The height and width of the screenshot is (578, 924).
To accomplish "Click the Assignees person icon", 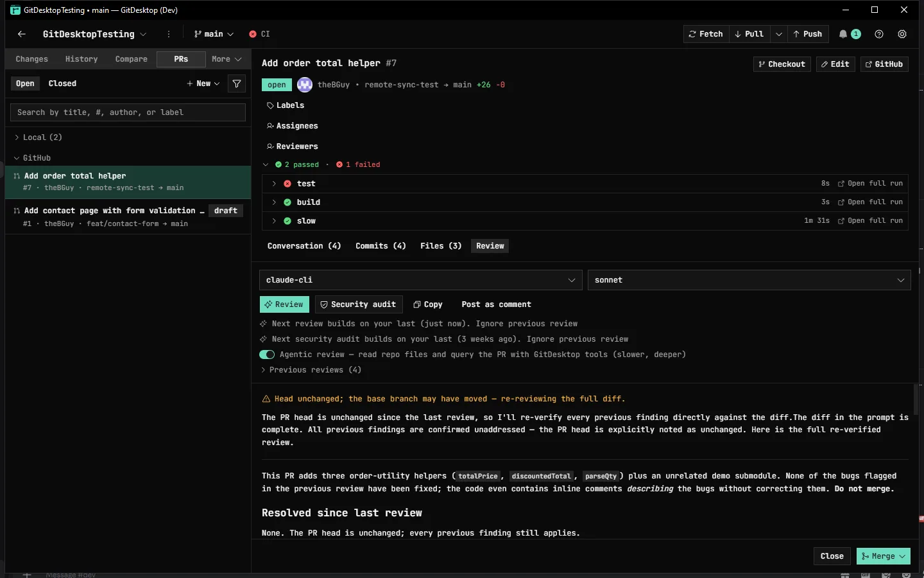I will (x=270, y=126).
